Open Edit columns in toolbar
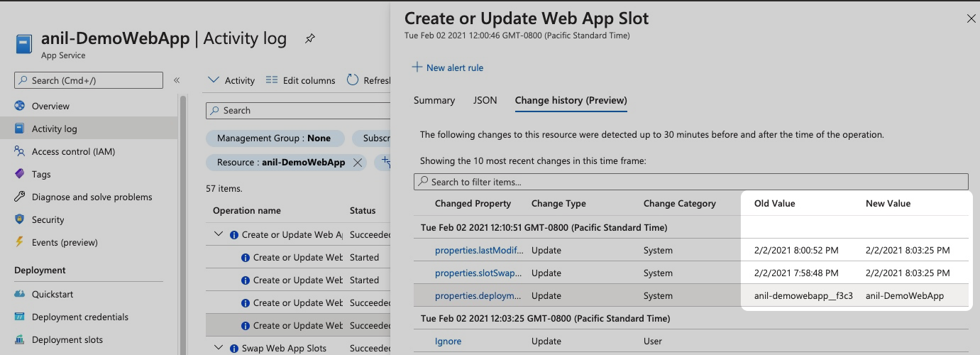The image size is (980, 355). pos(300,80)
